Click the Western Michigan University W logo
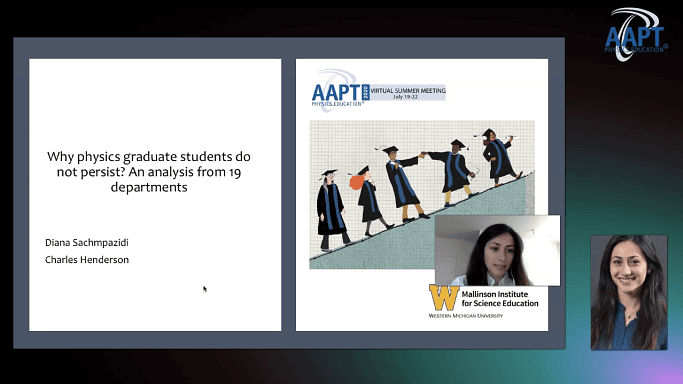The image size is (683, 384). (x=444, y=298)
